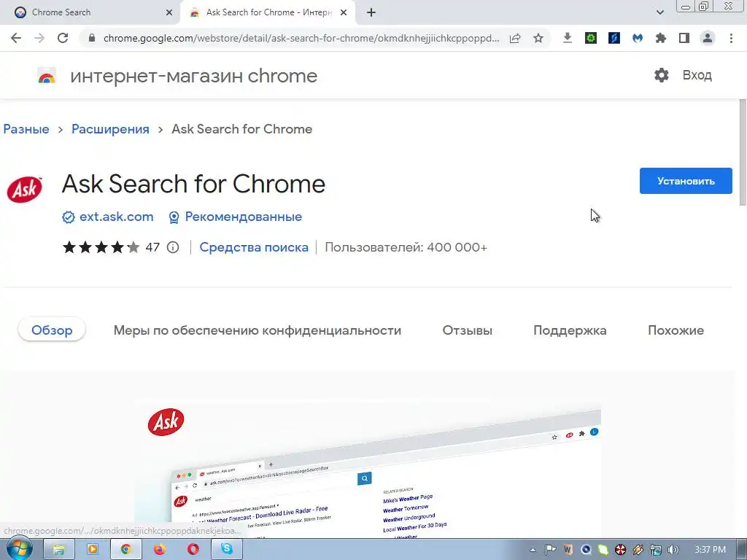Viewport: 747px width, 560px height.
Task: Click the blue lightning extension icon
Action: (614, 38)
